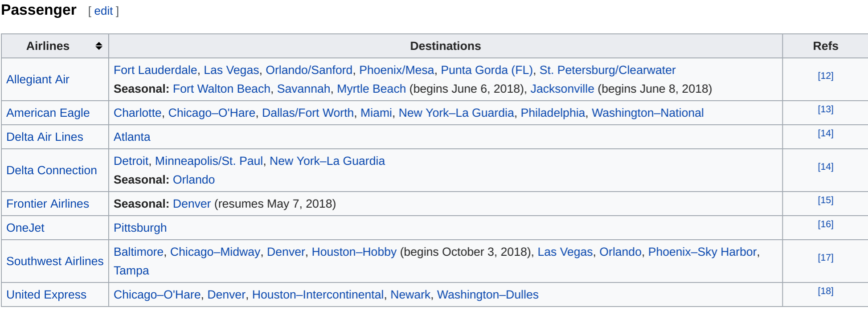Open reference footnote [16]
Viewport: 868px width, 311px height.
pyautogui.click(x=825, y=224)
